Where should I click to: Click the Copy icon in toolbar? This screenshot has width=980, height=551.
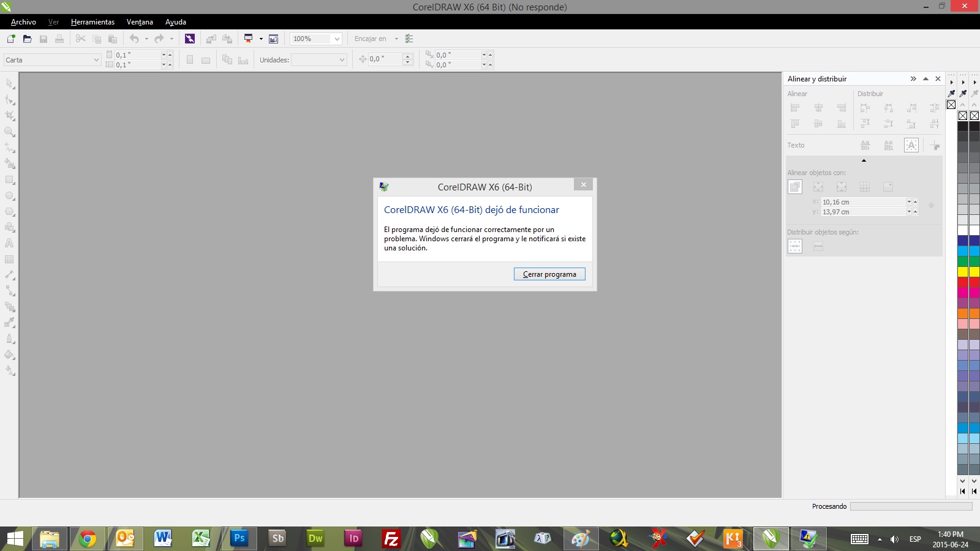click(97, 39)
